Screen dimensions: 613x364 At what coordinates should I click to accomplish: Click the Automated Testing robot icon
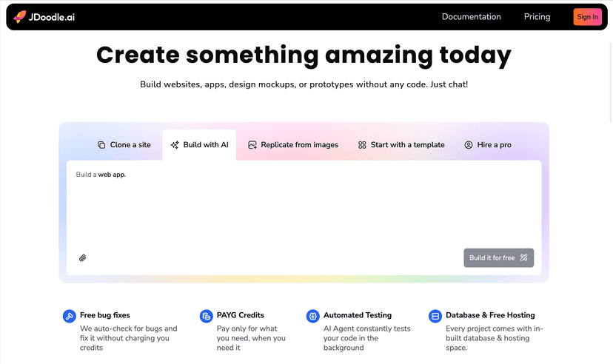pyautogui.click(x=312, y=316)
